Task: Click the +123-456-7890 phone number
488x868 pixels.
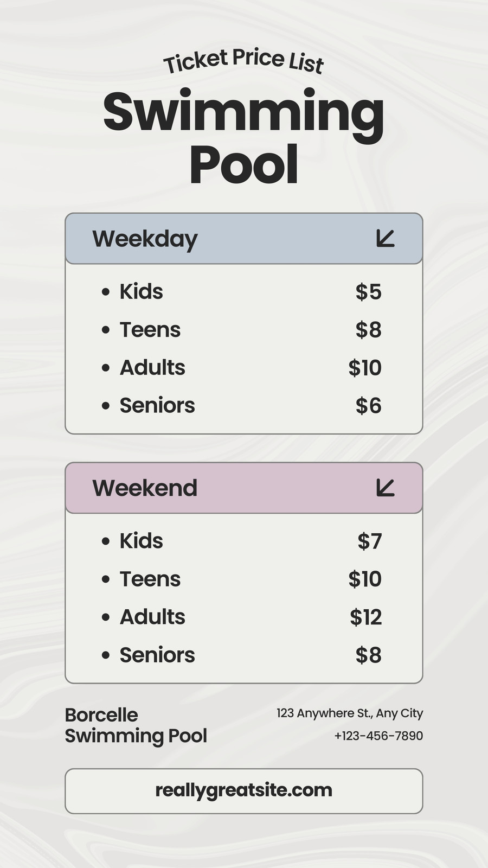Action: (x=378, y=736)
